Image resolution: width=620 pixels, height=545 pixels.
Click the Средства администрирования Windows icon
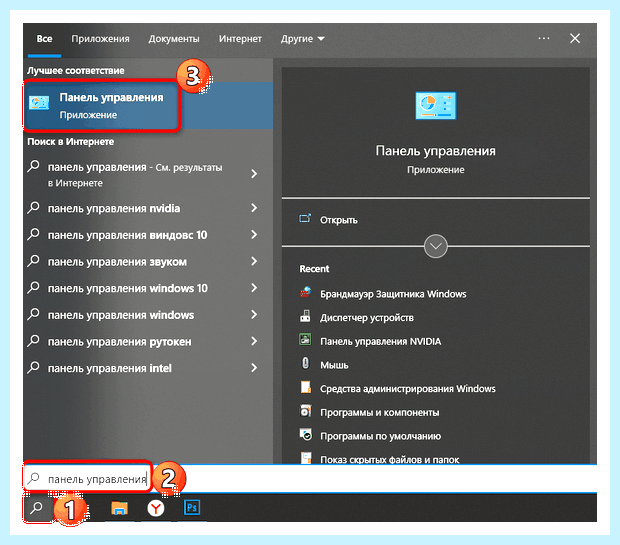[305, 387]
